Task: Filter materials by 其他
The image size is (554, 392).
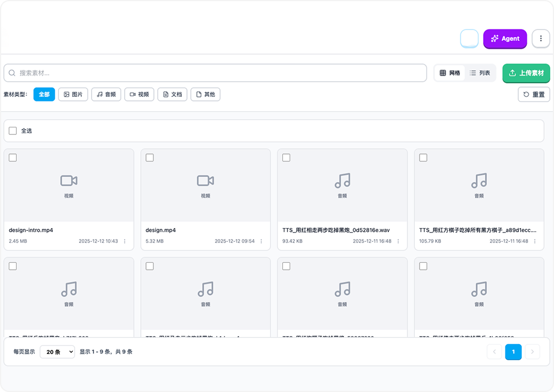Action: [205, 94]
